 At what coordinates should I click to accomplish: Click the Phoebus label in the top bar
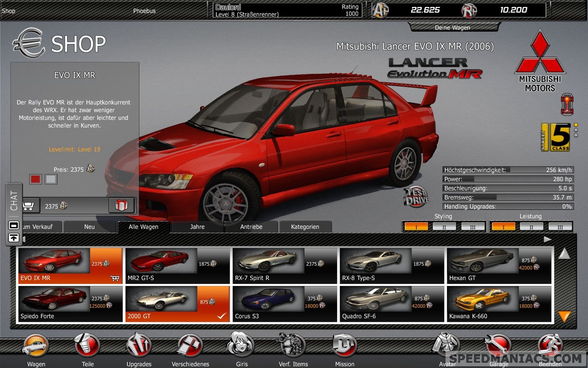pos(144,11)
